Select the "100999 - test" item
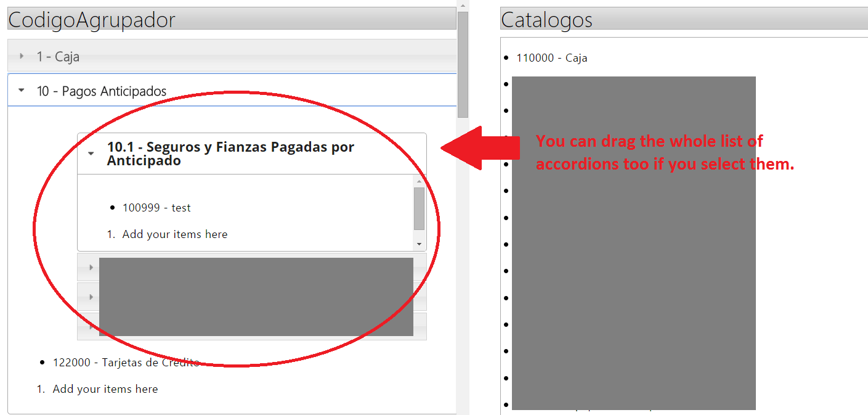 pyautogui.click(x=156, y=207)
